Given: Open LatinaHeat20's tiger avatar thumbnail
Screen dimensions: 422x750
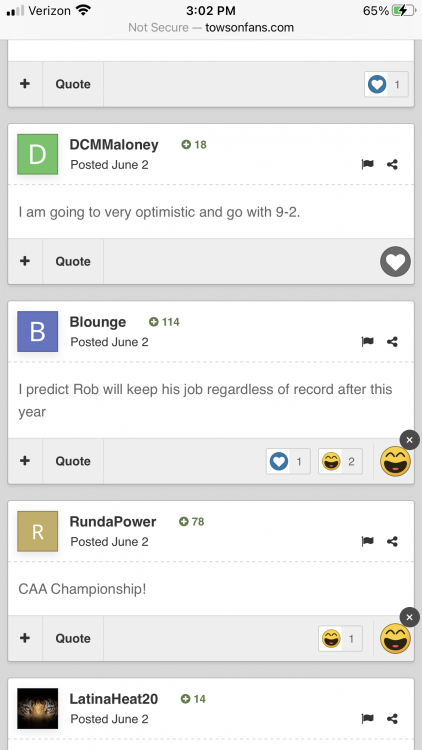Looking at the screenshot, I should point(38,708).
